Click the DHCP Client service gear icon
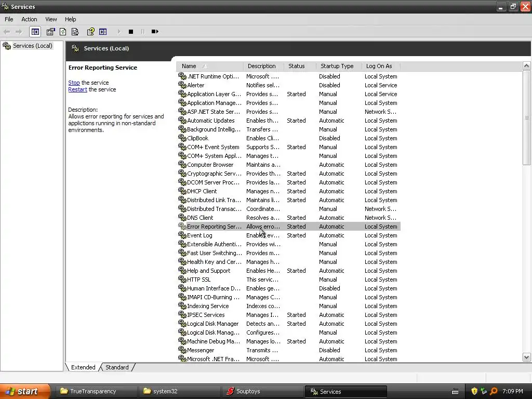Viewport: 532px width, 399px height. coord(182,191)
